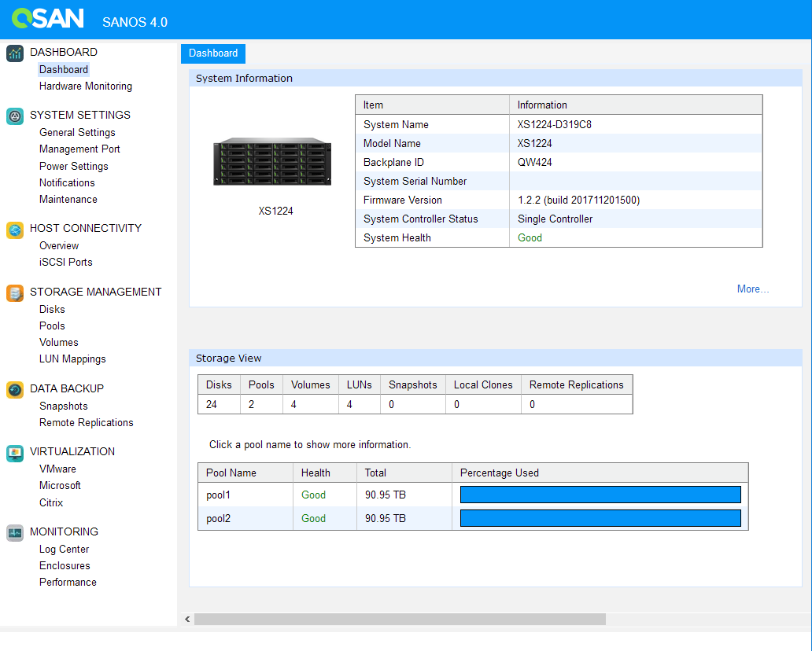Click pool1 percentage used bar
The image size is (812, 651).
(600, 495)
